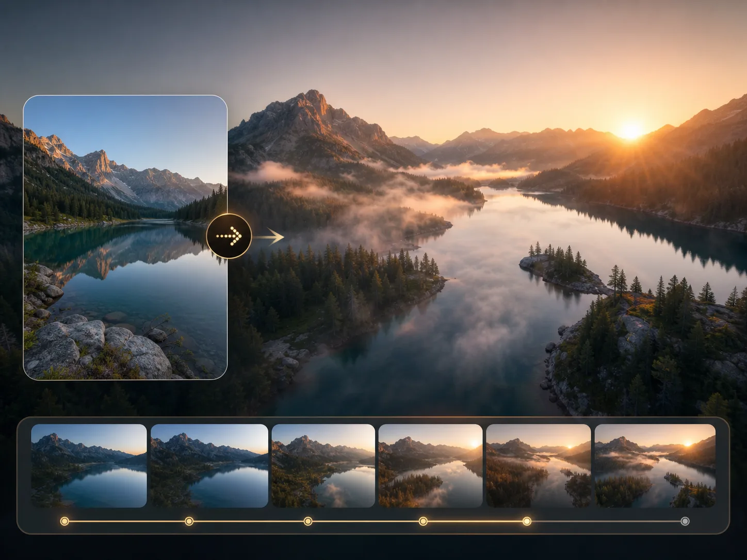The image size is (747, 560).
Task: Click the unlit track before the last marker
Action: coord(606,521)
